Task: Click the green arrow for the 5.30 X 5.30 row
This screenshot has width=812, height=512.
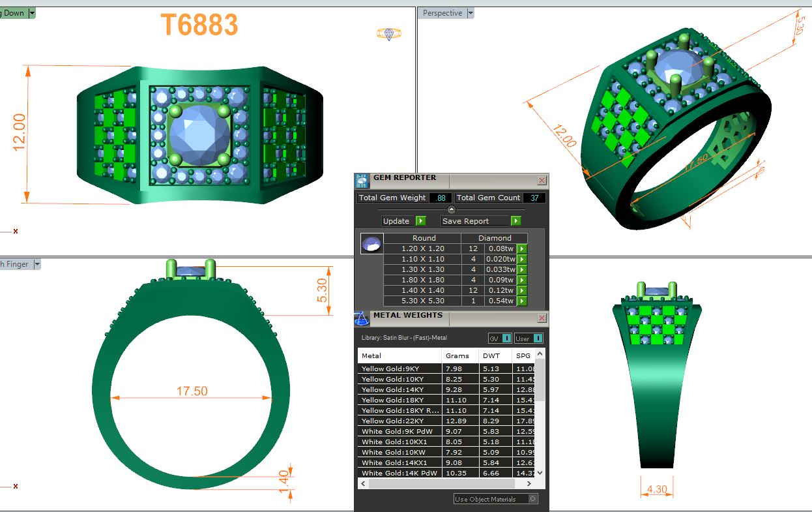Action: click(x=522, y=301)
